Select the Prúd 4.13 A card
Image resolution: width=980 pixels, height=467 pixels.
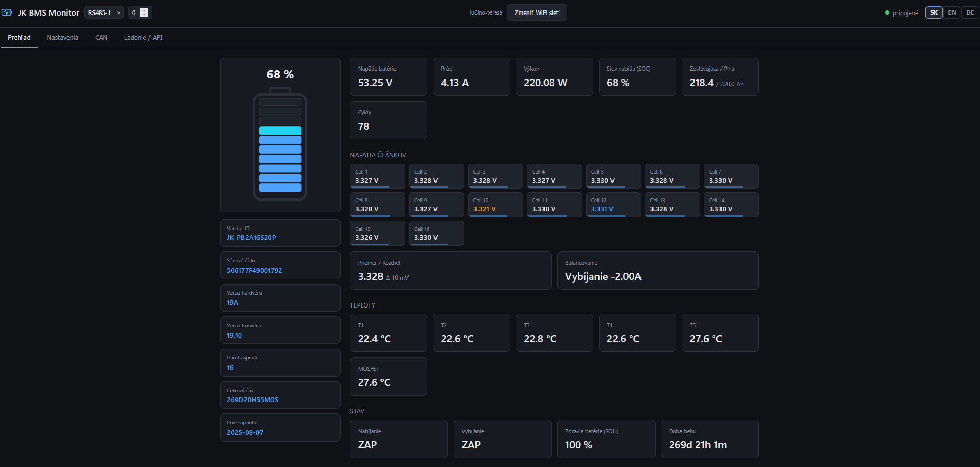471,76
